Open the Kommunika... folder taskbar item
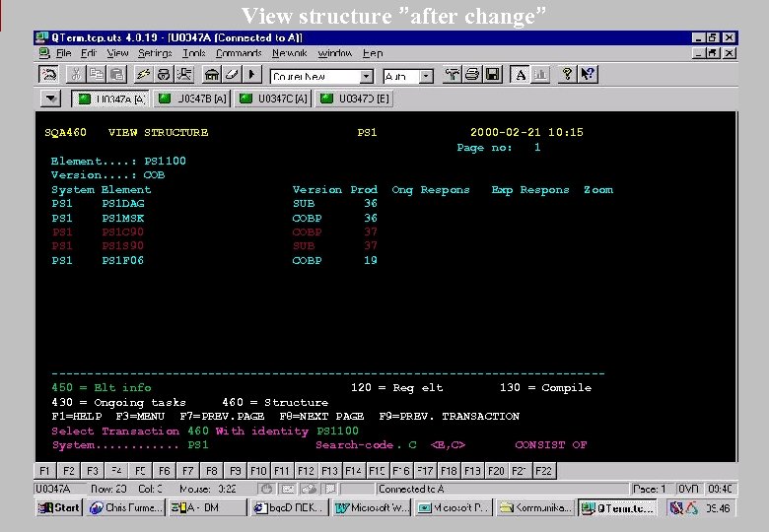Image resolution: width=769 pixels, height=532 pixels. (536, 508)
